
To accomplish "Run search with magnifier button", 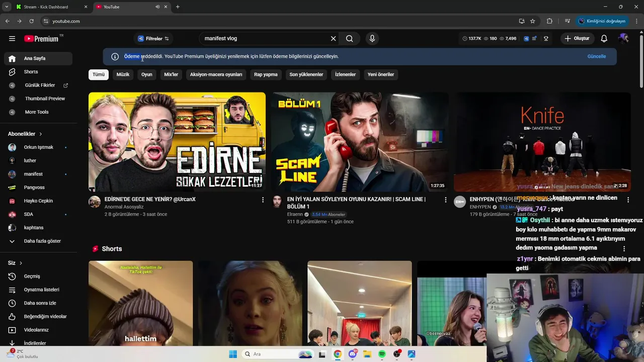I will [350, 39].
